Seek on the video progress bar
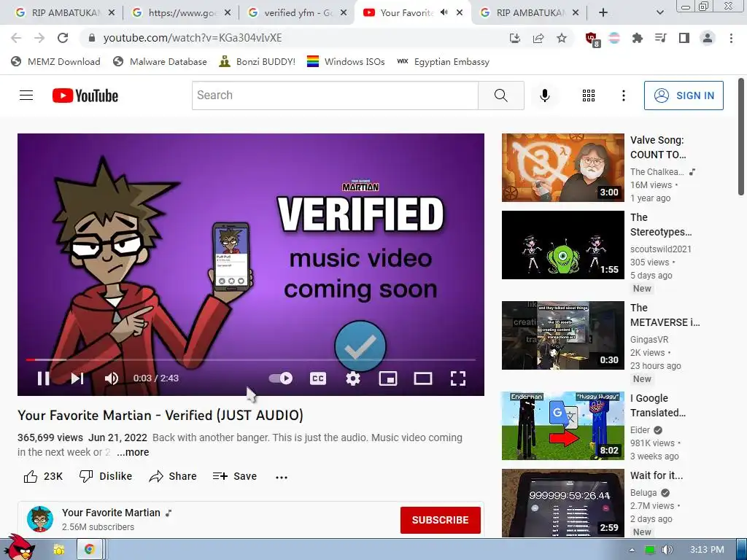The width and height of the screenshot is (747, 560). click(x=251, y=359)
